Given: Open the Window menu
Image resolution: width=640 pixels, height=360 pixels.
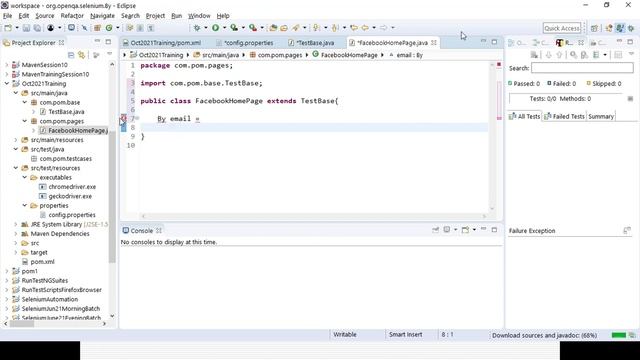Looking at the screenshot, I should (199, 16).
